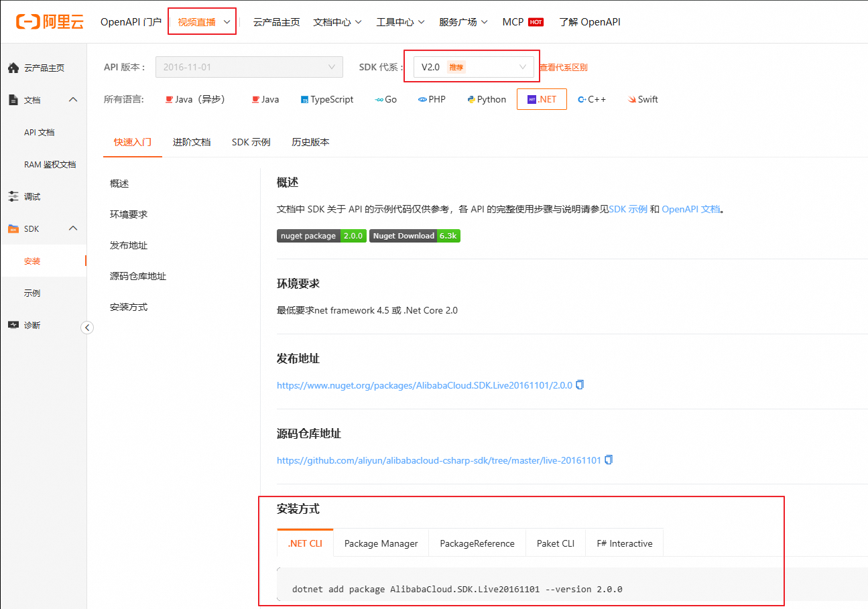868x609 pixels.
Task: Switch to the 快速入门 tab
Action: pos(133,142)
